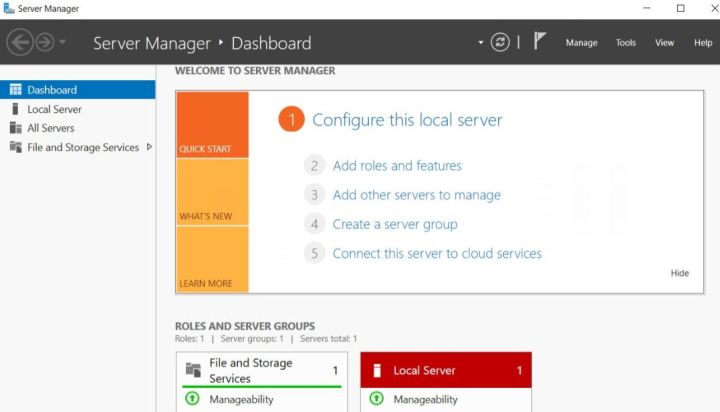The height and width of the screenshot is (412, 720).
Task: Open the dropdown arrow beside the refresh button
Action: pyautogui.click(x=481, y=43)
